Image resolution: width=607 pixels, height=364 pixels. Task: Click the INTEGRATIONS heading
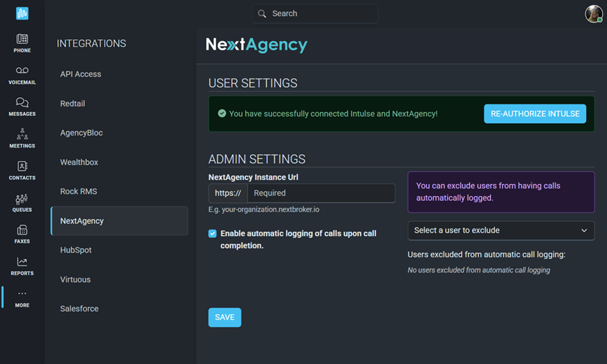[x=91, y=43]
